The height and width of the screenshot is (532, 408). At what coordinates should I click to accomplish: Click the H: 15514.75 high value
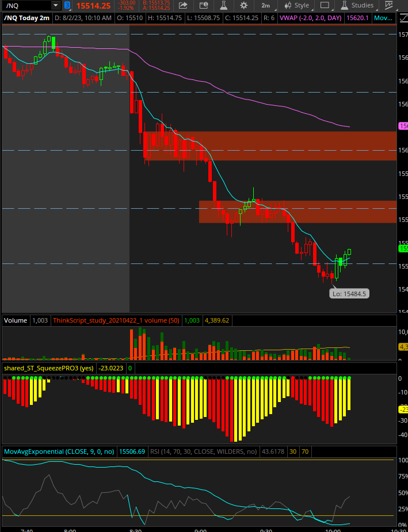point(166,18)
